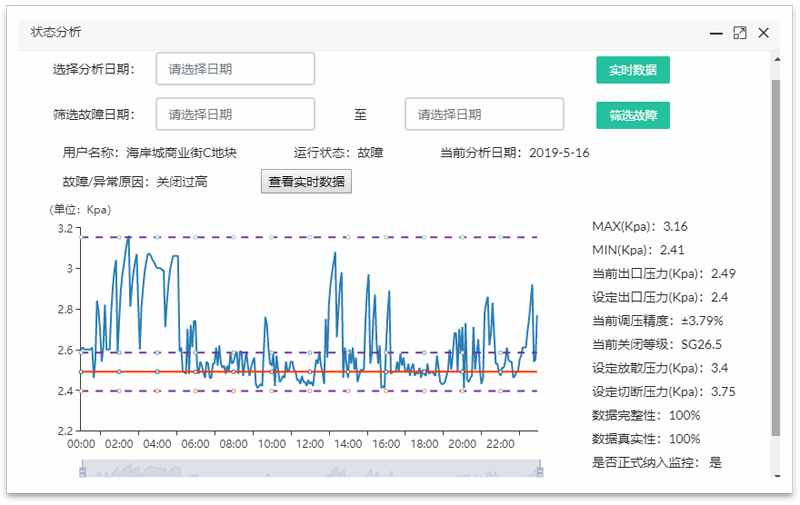
Task: Open the 筛选故障日期 start date field
Action: 235,114
